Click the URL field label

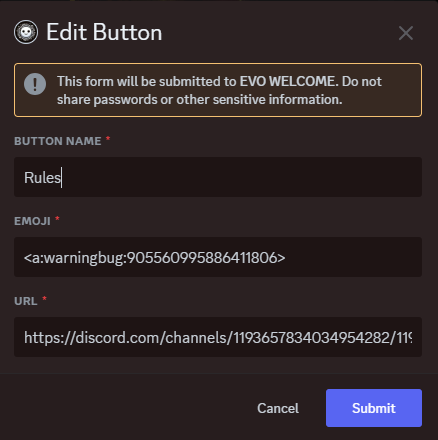26,301
